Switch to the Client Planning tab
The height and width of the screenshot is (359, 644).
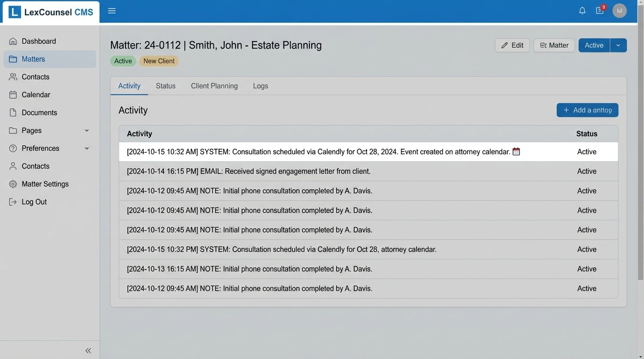click(x=214, y=86)
